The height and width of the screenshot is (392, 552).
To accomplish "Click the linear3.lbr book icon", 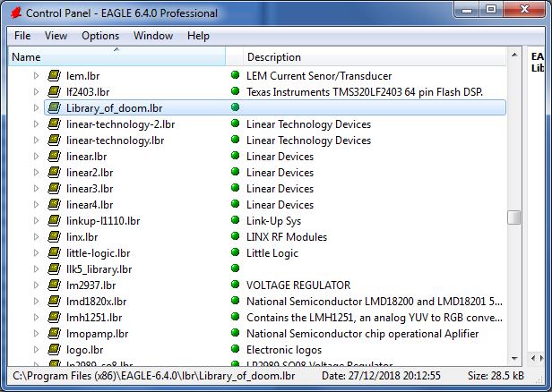I will [x=54, y=189].
